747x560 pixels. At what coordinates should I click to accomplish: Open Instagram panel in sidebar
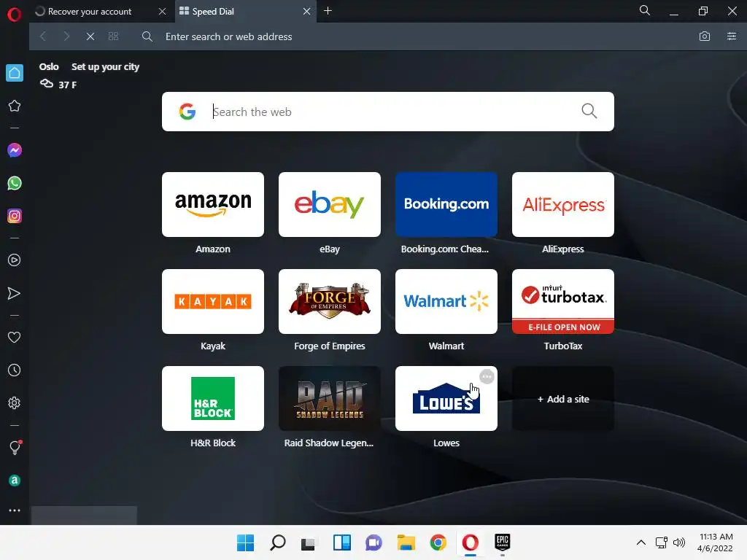[x=15, y=216]
